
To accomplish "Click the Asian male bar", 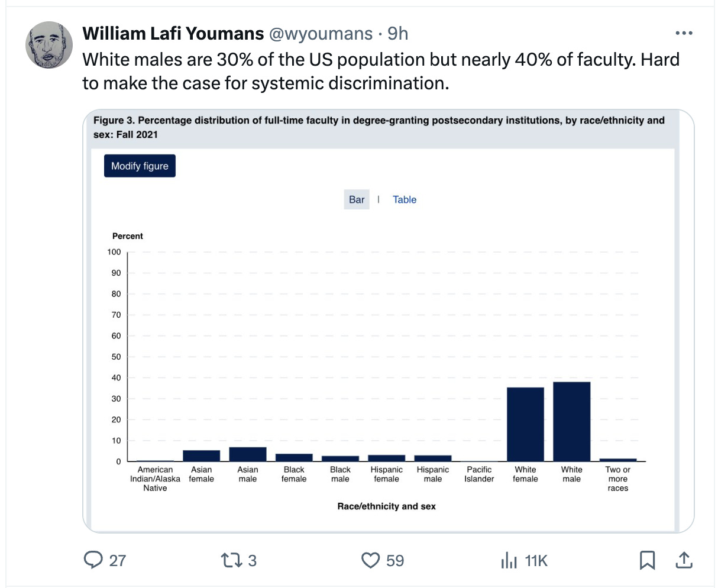I will tap(248, 454).
